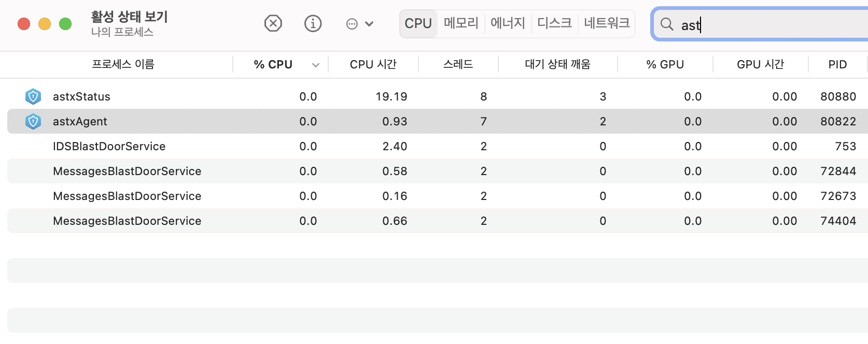Click CPU time value 0.16
Viewport: 868px width, 344px height.
(x=395, y=196)
